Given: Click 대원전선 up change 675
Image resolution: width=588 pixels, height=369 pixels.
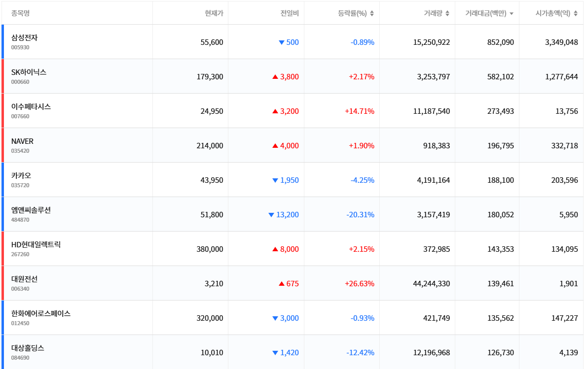Looking at the screenshot, I should [x=289, y=284].
